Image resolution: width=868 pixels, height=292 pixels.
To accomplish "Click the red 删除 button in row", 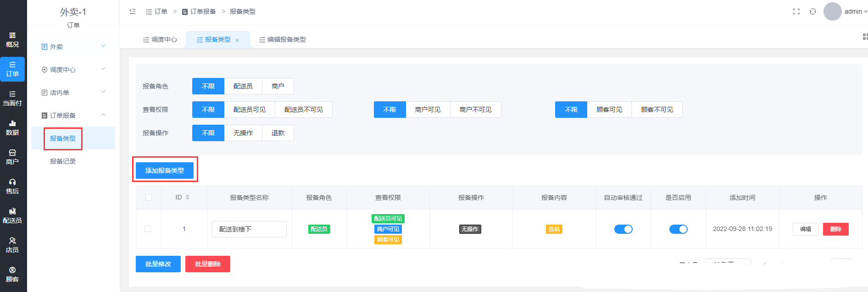I will [836, 229].
